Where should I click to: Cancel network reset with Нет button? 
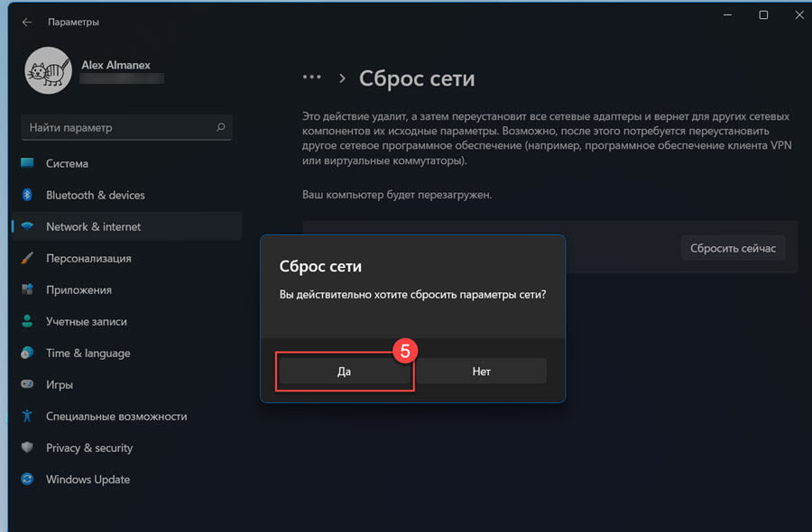(481, 371)
